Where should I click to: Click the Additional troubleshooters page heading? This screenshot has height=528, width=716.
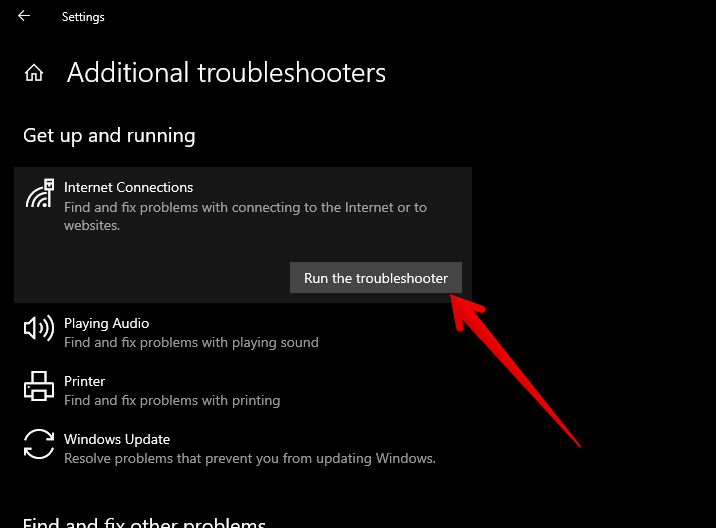(226, 73)
